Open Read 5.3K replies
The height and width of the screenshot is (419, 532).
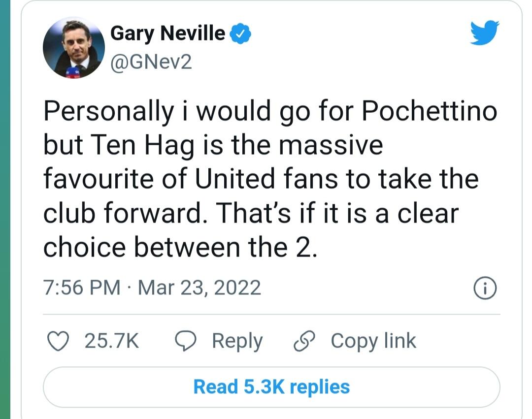271,387
